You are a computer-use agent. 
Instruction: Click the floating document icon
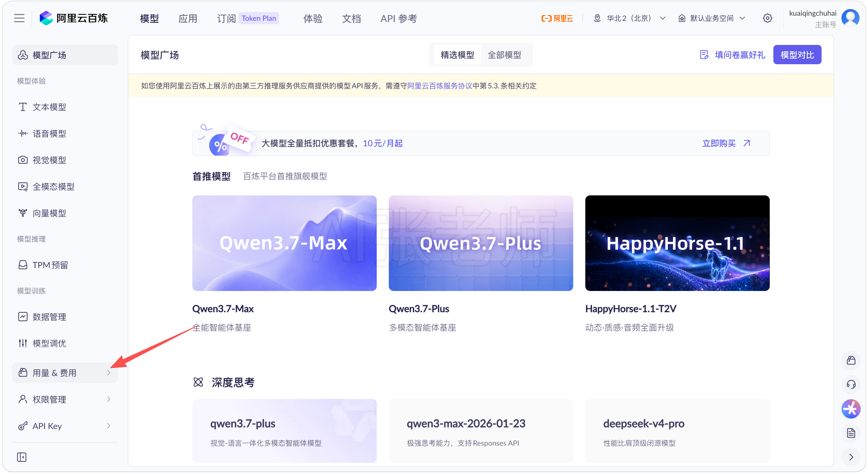pyautogui.click(x=851, y=433)
